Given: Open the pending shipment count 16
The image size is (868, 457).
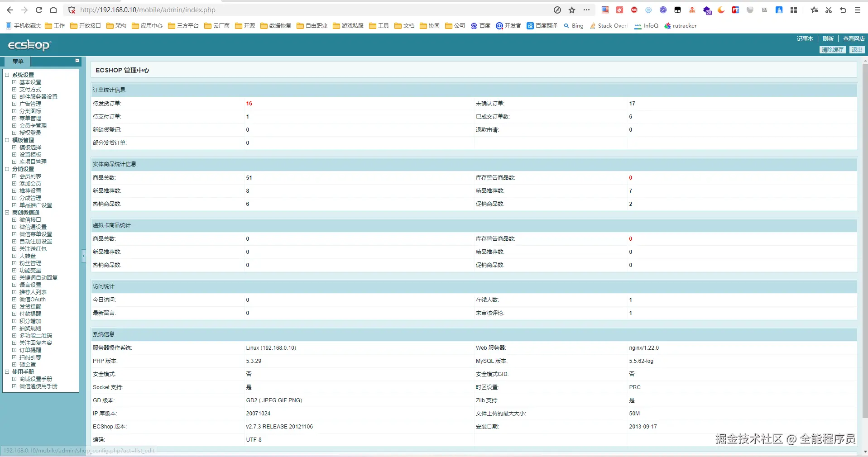Looking at the screenshot, I should (x=249, y=104).
